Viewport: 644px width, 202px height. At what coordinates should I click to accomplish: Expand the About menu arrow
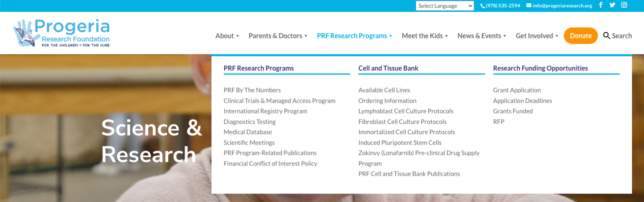tap(238, 36)
